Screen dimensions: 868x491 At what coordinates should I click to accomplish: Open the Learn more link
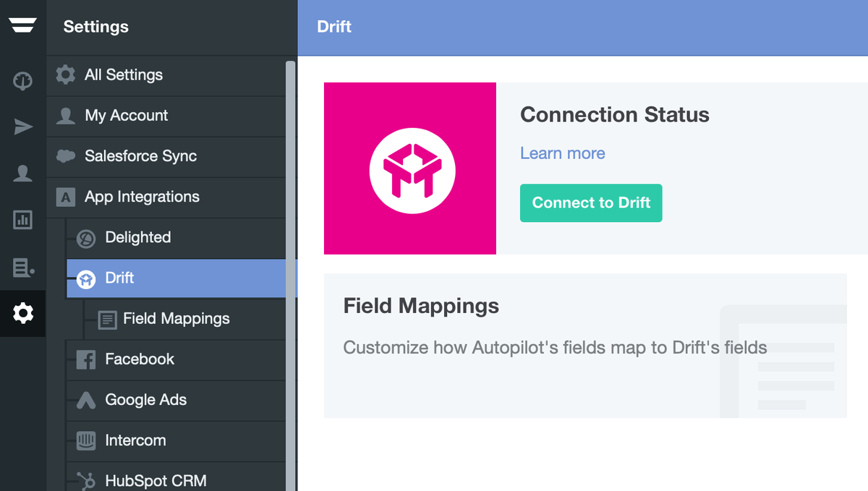click(x=562, y=153)
